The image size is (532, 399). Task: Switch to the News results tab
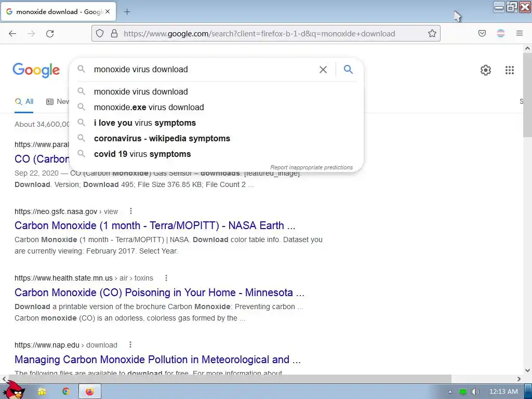58,101
